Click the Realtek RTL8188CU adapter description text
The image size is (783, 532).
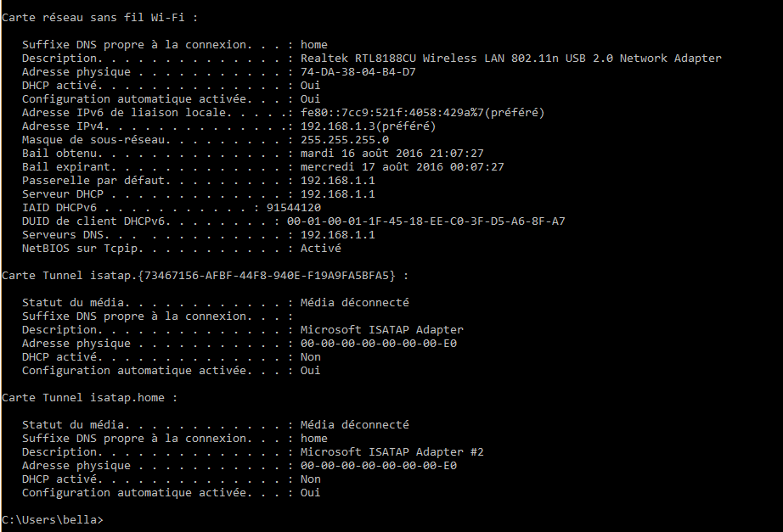tap(511, 59)
